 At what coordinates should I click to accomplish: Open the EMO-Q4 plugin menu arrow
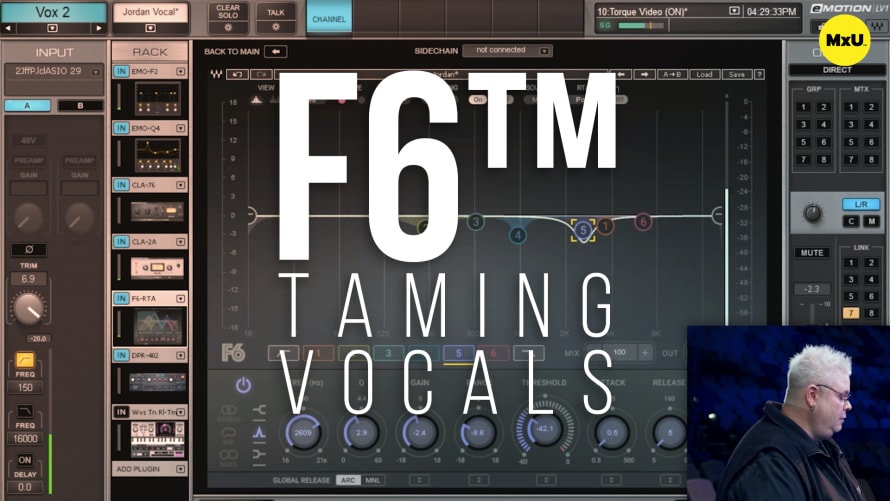pos(180,128)
